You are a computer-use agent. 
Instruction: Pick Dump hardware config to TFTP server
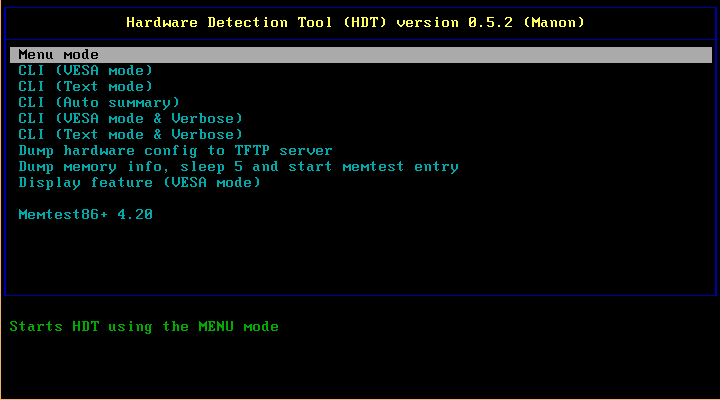pos(175,151)
